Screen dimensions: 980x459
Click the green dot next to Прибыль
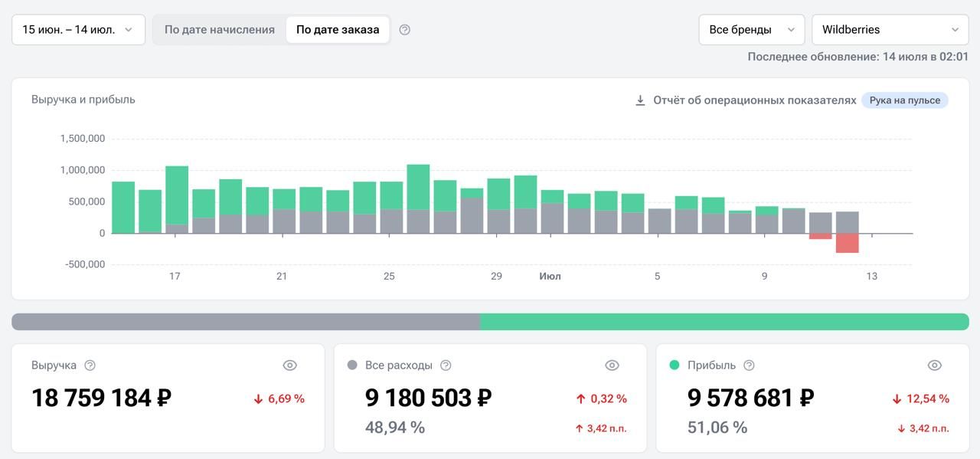(675, 366)
